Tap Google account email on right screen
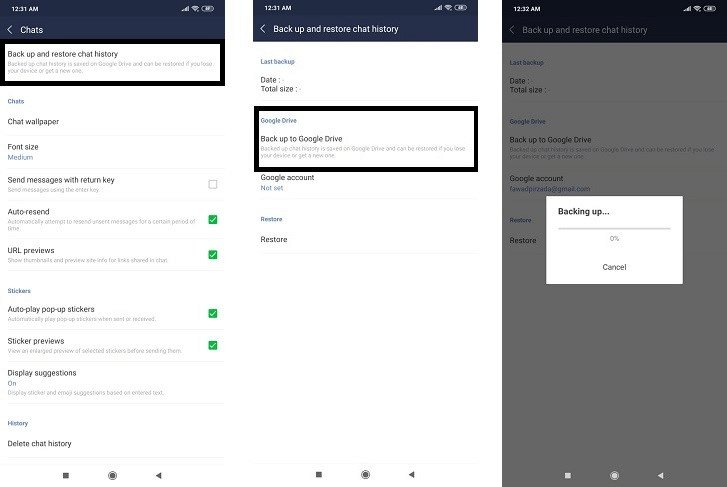 (x=550, y=189)
